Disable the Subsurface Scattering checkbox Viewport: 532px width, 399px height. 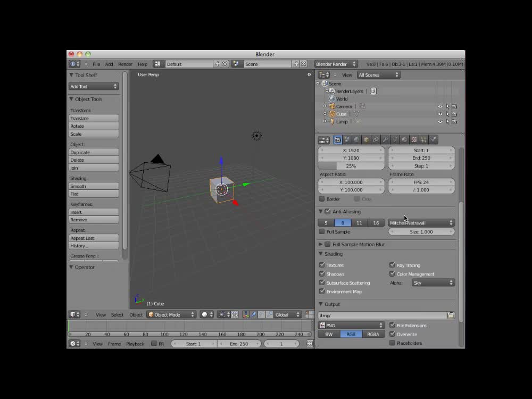(323, 282)
